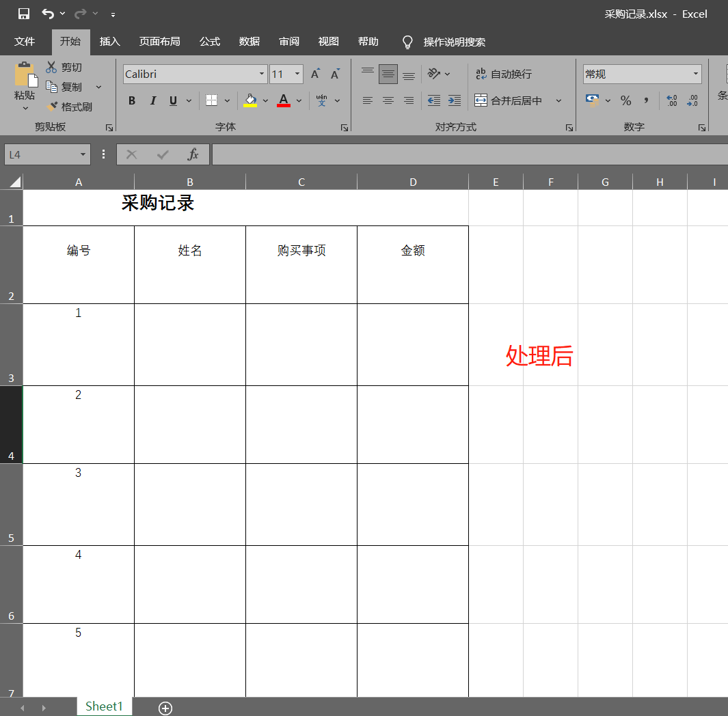The height and width of the screenshot is (716, 728).
Task: Apply Percent style to selection
Action: pyautogui.click(x=625, y=100)
